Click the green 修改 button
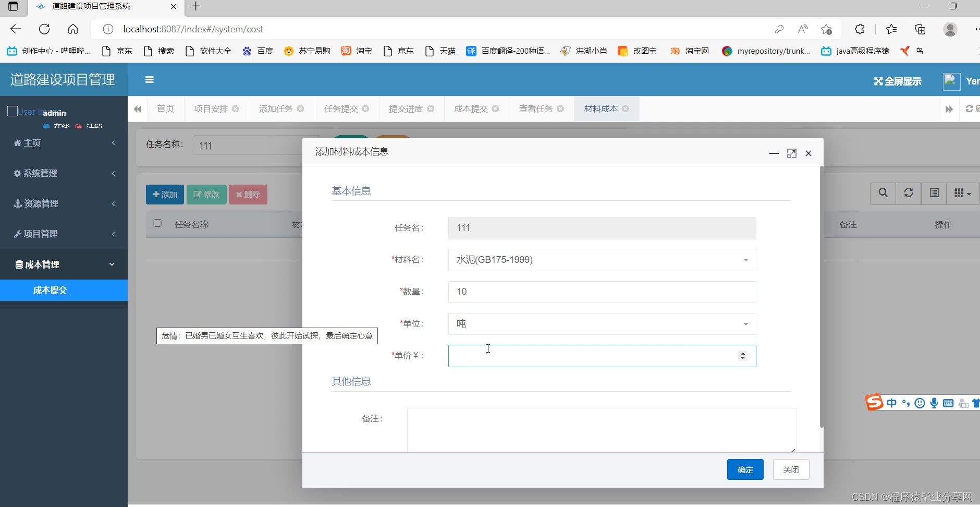This screenshot has width=980, height=507. (x=206, y=195)
